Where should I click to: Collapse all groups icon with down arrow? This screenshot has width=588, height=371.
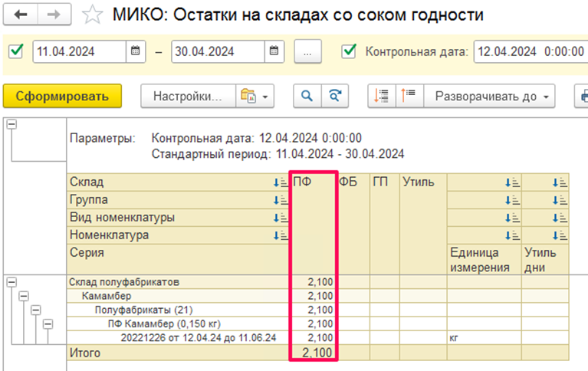[x=381, y=96]
